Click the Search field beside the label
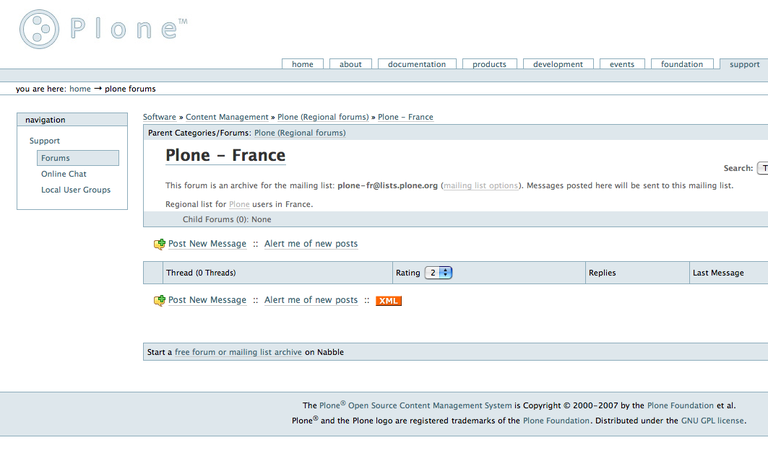Screen dimensions: 768x453 [x=763, y=168]
